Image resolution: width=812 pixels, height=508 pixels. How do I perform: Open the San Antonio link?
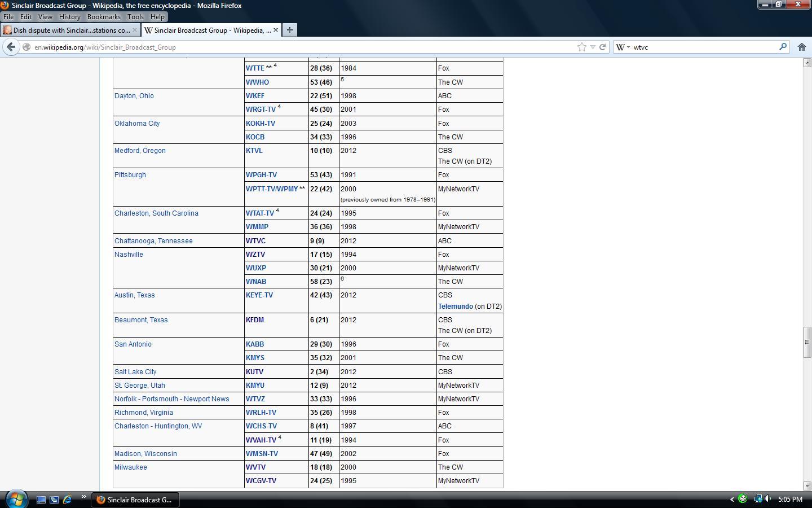[133, 344]
